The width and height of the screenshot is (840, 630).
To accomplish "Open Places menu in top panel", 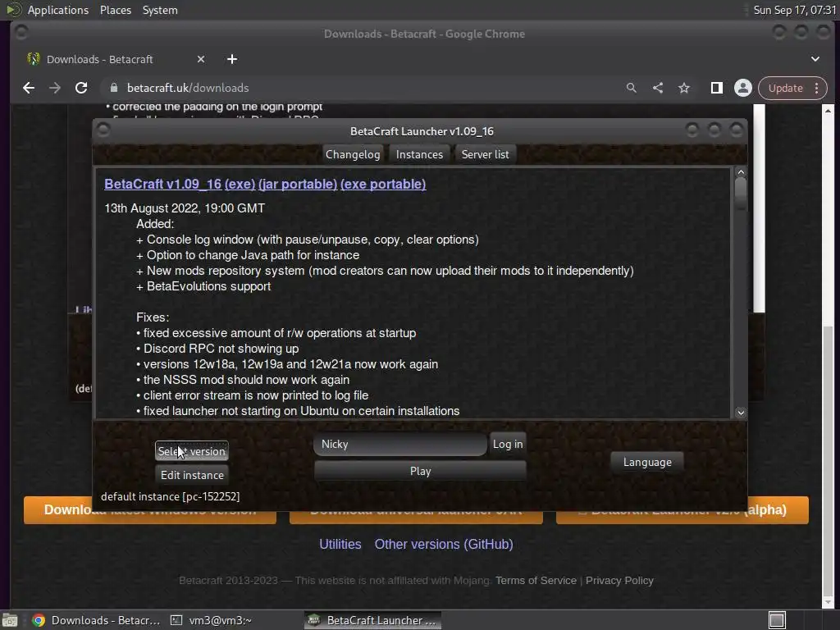I will (115, 10).
